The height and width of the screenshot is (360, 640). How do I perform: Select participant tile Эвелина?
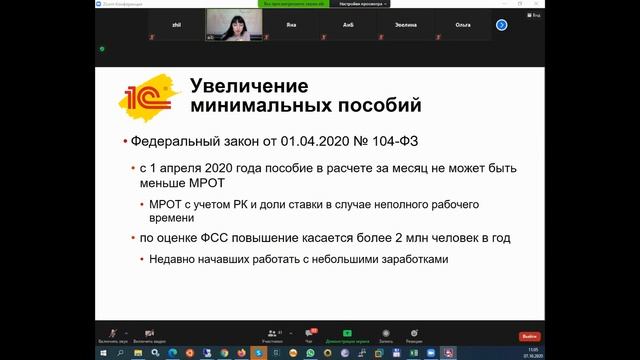coord(406,25)
